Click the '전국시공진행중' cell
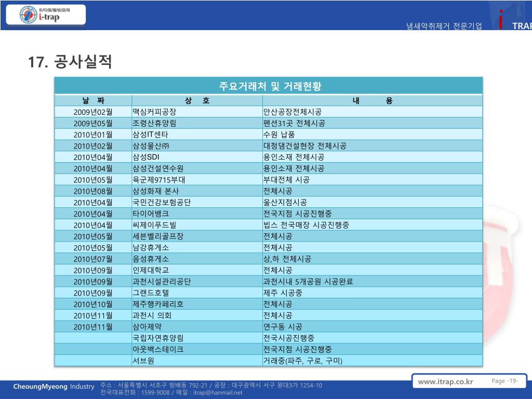Screen dimensions: 532x399 tap(373, 338)
